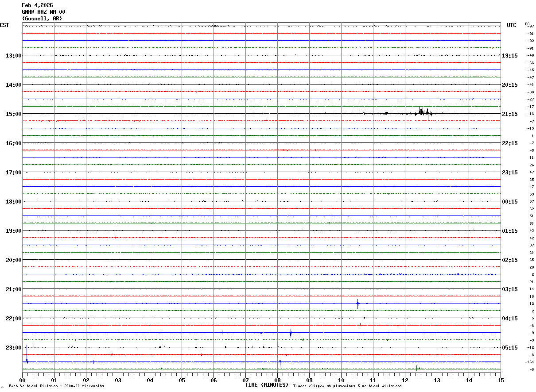Click minute tick label '08' on time axis
The image size is (536, 392).
click(x=278, y=380)
